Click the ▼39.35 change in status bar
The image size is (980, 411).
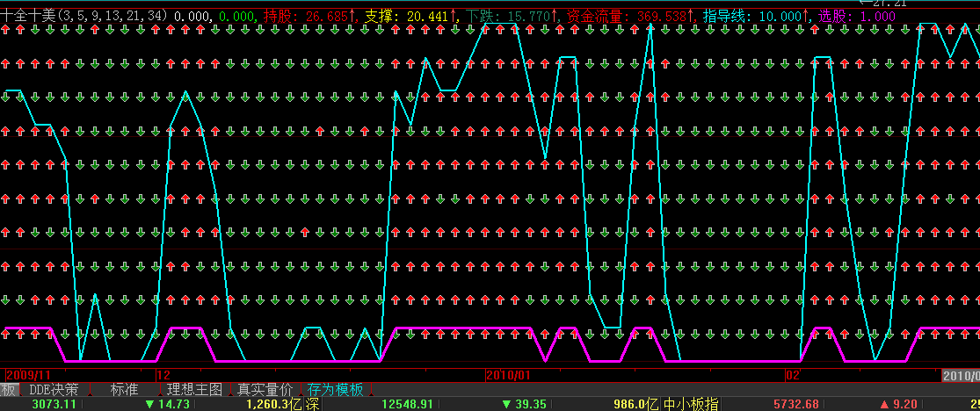point(525,404)
